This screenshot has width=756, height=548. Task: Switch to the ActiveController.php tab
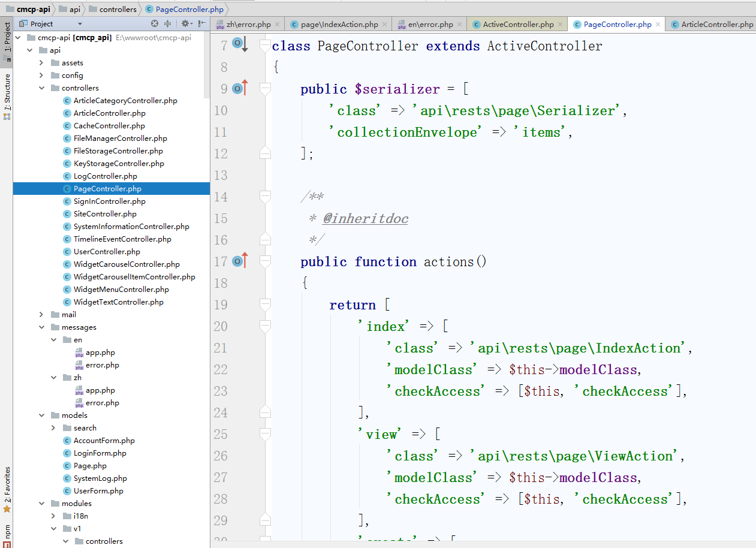point(518,25)
